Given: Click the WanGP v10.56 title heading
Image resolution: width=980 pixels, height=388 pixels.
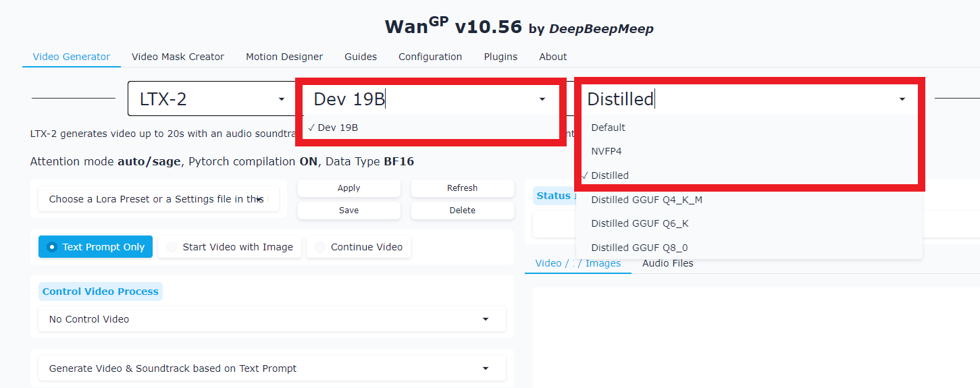Looking at the screenshot, I should pos(519,26).
